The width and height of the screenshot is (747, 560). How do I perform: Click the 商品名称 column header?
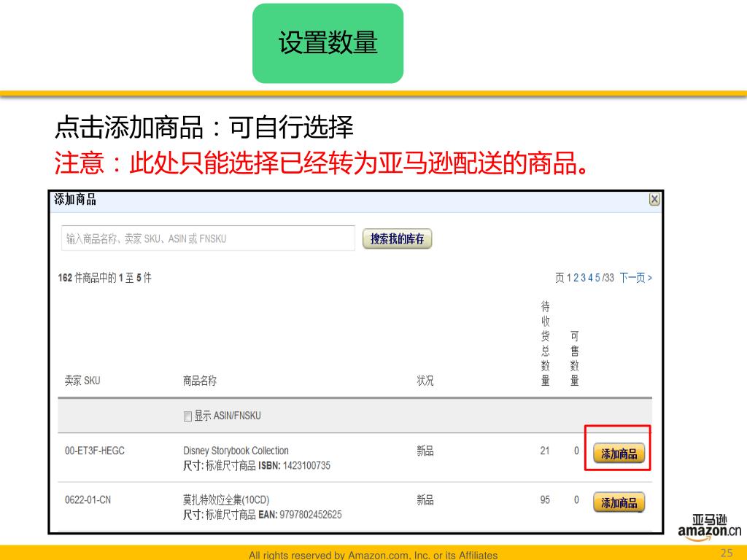click(199, 381)
